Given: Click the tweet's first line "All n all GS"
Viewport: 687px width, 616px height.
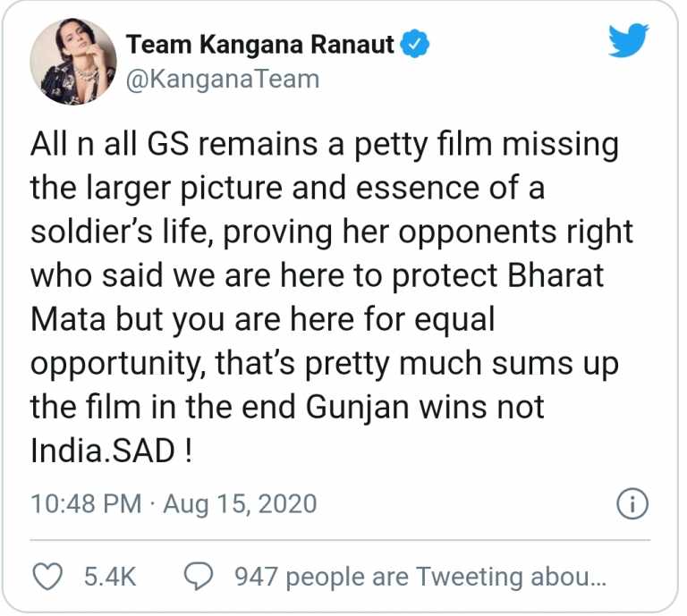Looking at the screenshot, I should 110,145.
